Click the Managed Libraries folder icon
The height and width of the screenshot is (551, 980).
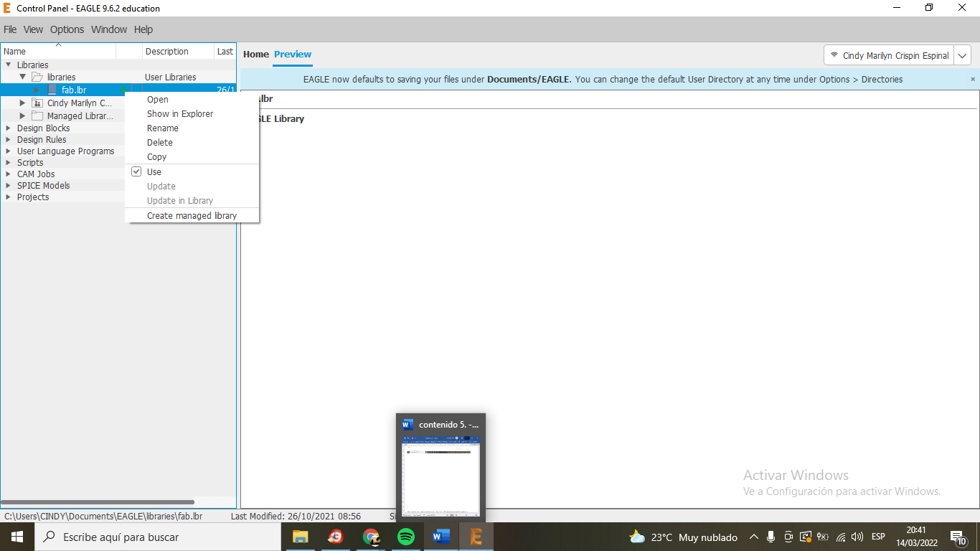coord(37,116)
